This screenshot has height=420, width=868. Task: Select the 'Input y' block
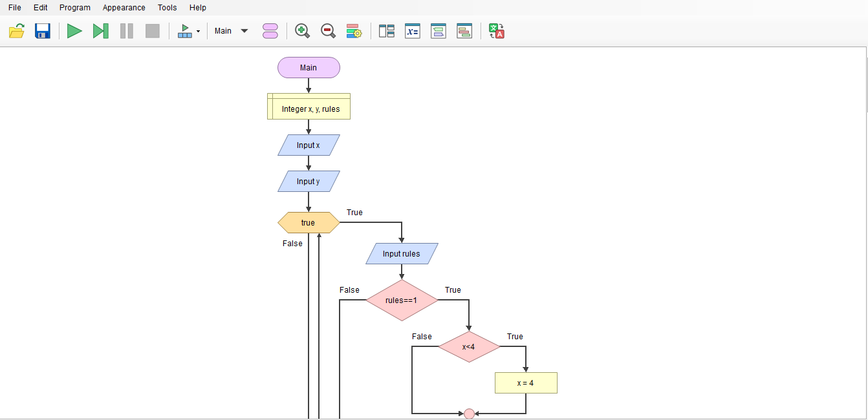(309, 182)
